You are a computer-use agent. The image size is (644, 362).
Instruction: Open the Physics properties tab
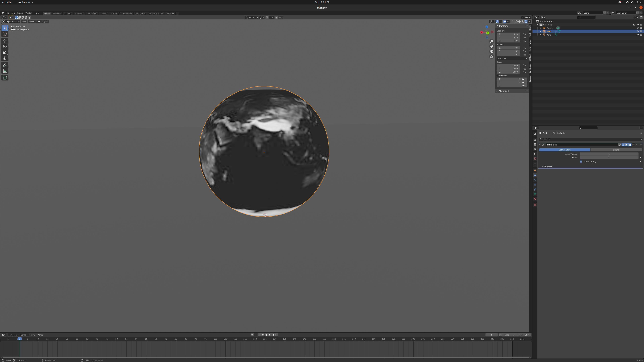535,185
